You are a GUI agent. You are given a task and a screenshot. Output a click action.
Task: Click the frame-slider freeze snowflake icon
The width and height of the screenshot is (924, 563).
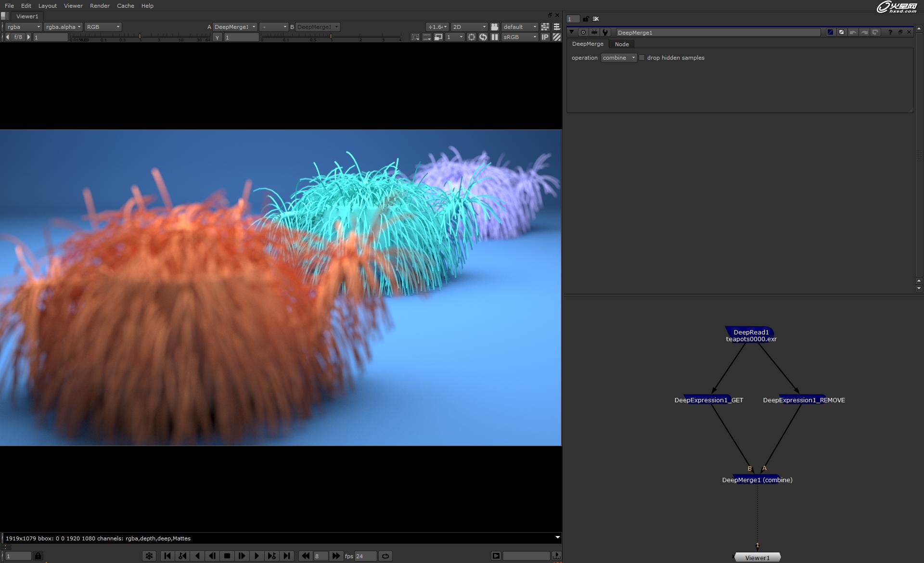tap(149, 556)
